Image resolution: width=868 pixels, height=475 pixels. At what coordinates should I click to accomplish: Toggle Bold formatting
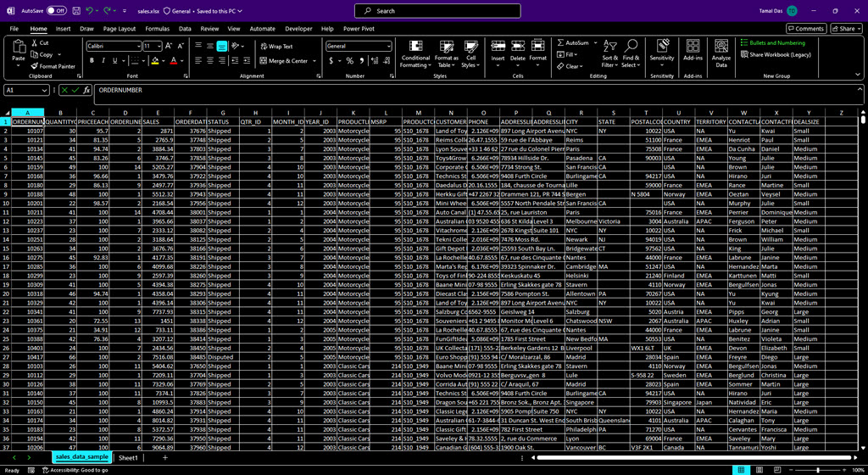(x=92, y=61)
